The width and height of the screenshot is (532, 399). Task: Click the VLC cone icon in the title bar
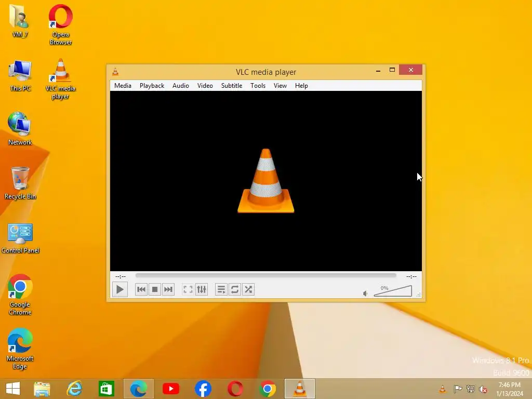[x=115, y=72]
